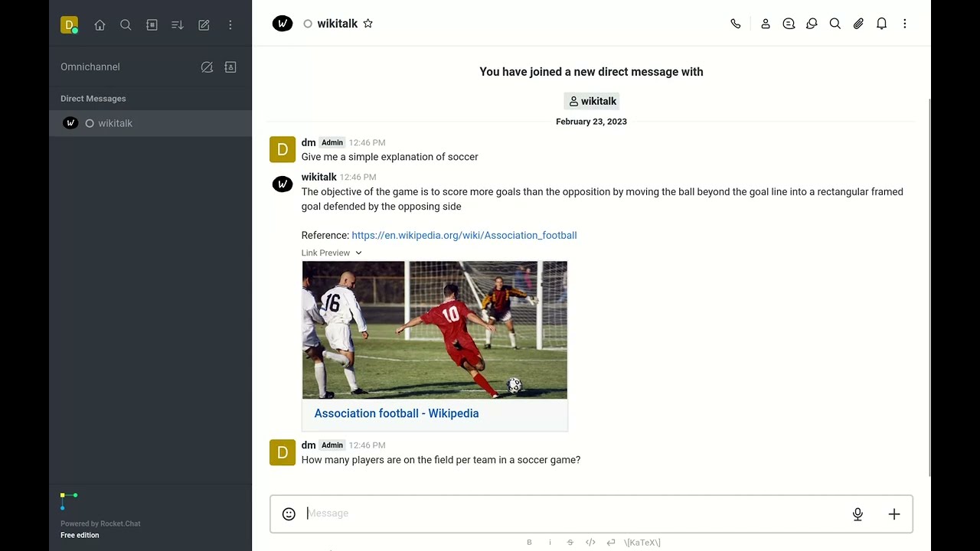Select the wikitalk direct message

tap(150, 123)
